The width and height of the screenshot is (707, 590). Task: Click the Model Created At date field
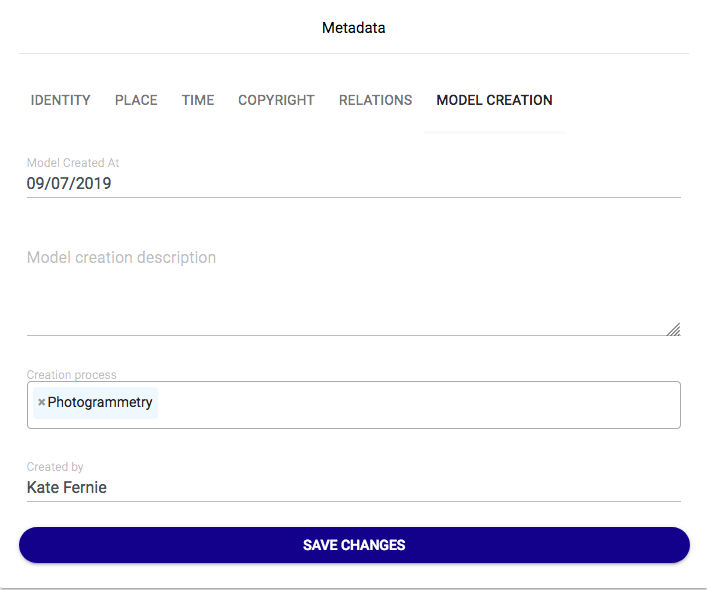pyautogui.click(x=354, y=184)
